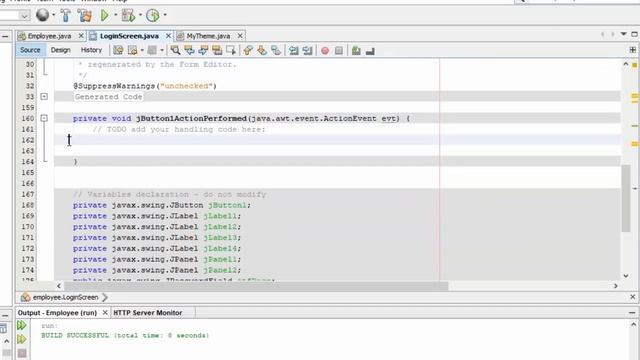Viewport: 640px width, 360px height.
Task: Switch to Design view
Action: tap(60, 50)
